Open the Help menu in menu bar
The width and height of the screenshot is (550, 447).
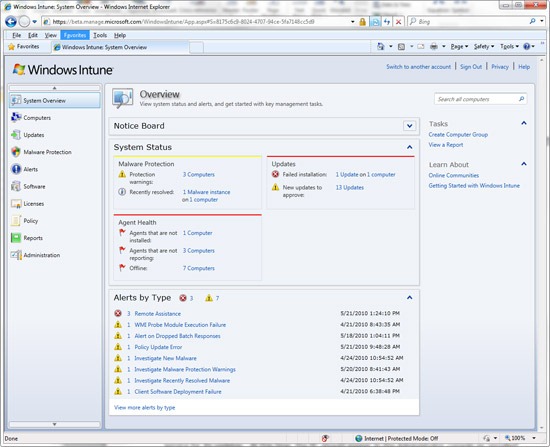pos(120,35)
